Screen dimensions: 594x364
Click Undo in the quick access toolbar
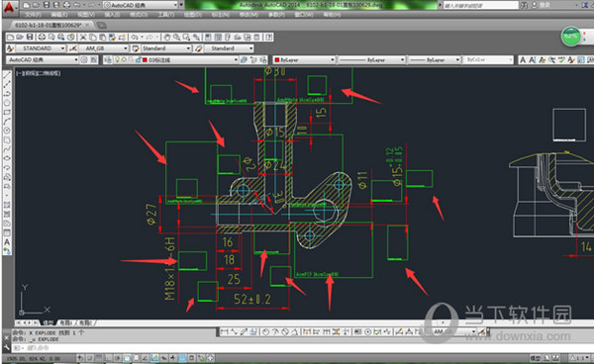pyautogui.click(x=77, y=5)
